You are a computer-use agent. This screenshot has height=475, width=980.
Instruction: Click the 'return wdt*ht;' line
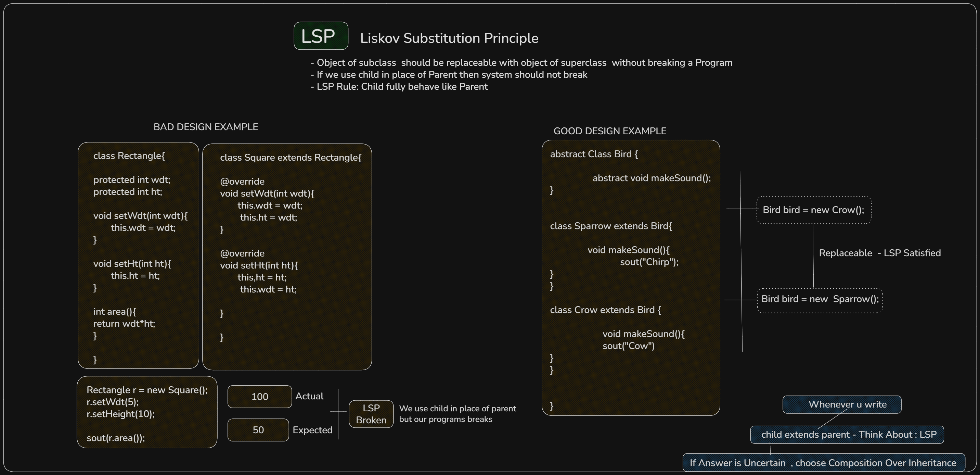click(124, 324)
